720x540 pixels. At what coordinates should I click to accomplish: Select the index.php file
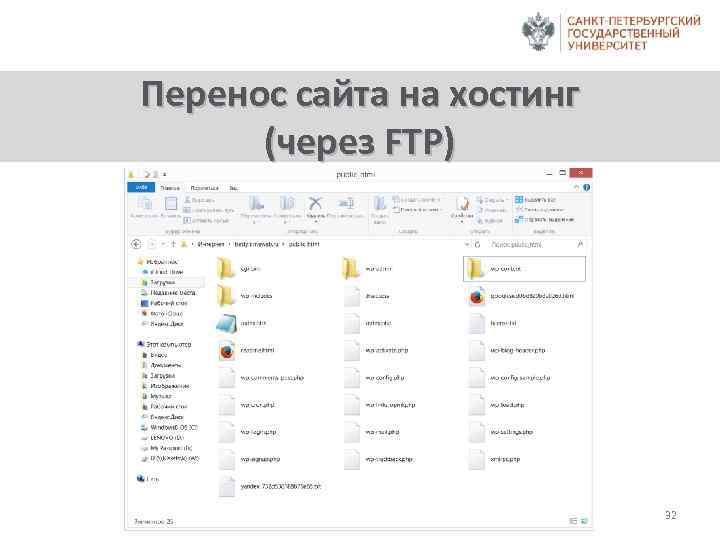(x=368, y=323)
